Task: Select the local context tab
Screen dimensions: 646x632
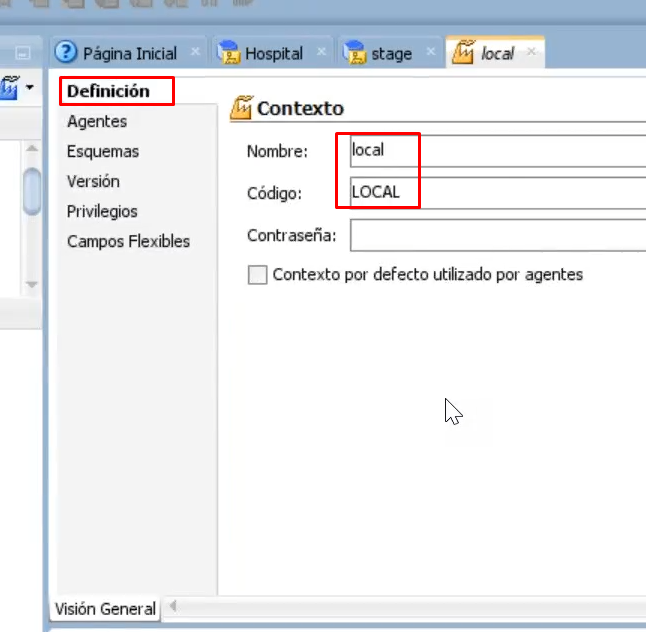Action: coord(497,53)
